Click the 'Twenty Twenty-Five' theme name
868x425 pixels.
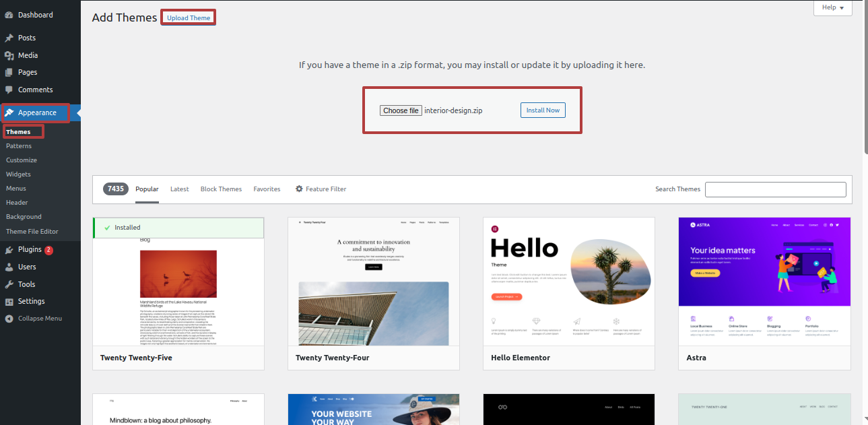click(x=136, y=358)
